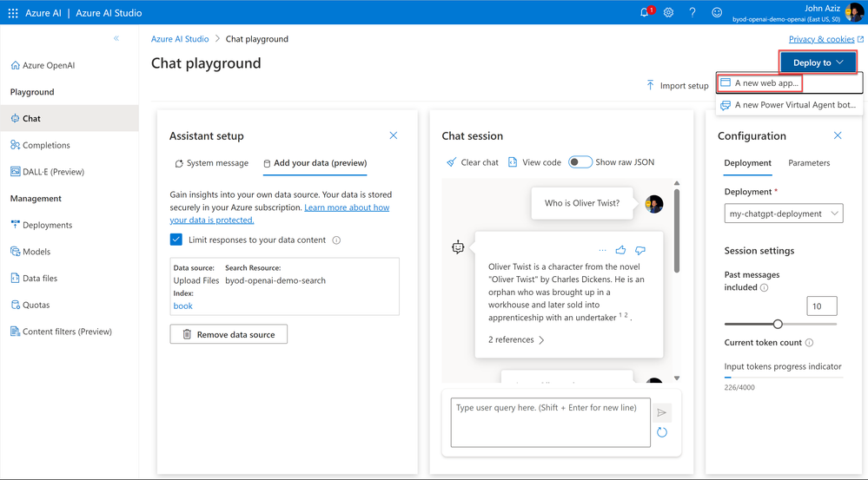Show info for Past messages included
This screenshot has height=480, width=868.
tap(764, 287)
